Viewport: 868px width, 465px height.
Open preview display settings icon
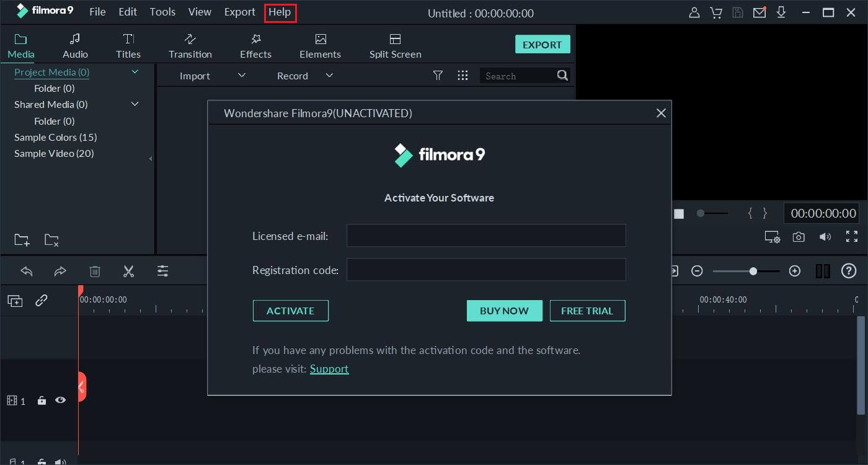pyautogui.click(x=772, y=237)
